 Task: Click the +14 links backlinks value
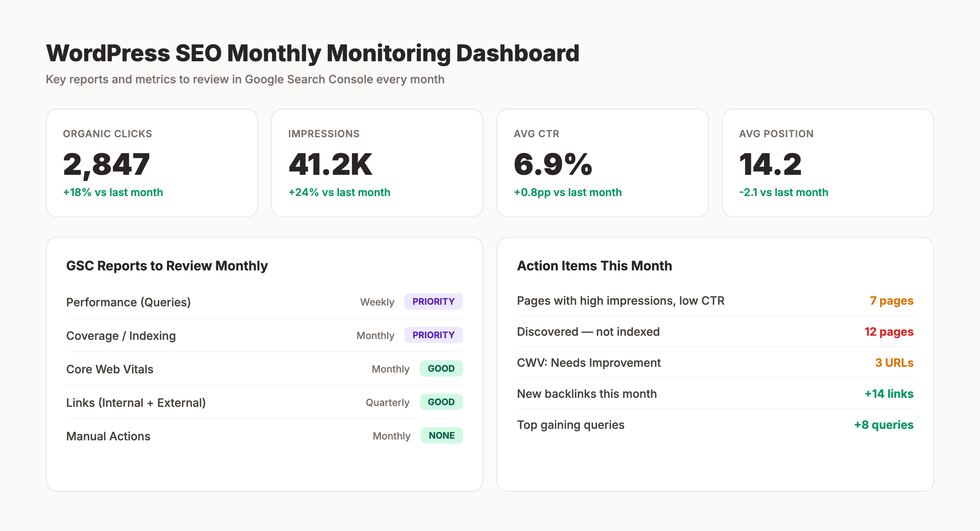(889, 394)
